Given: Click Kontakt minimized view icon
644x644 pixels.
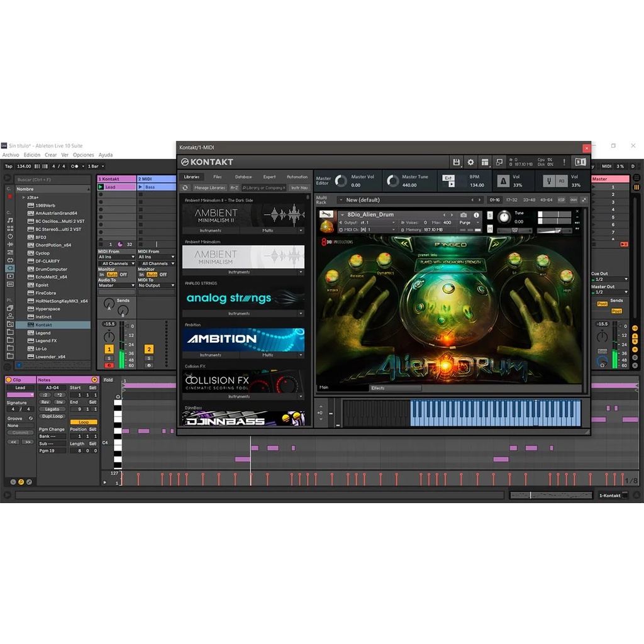Looking at the screenshot, I should 499,162.
